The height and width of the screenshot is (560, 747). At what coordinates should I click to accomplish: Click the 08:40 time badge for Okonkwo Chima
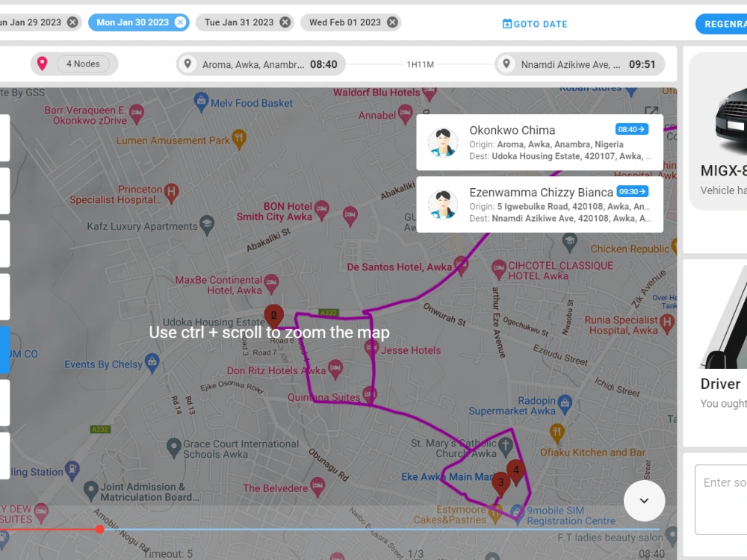point(631,129)
